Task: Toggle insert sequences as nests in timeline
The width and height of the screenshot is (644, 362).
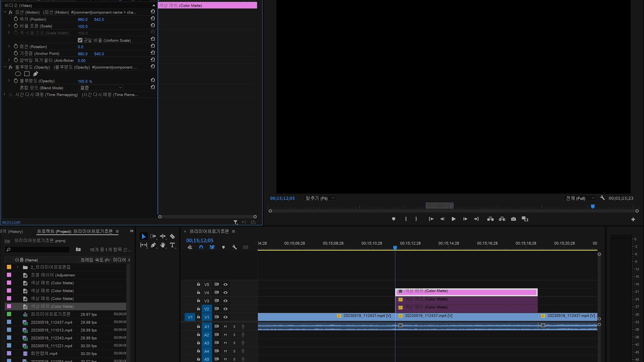Action: coord(190,247)
